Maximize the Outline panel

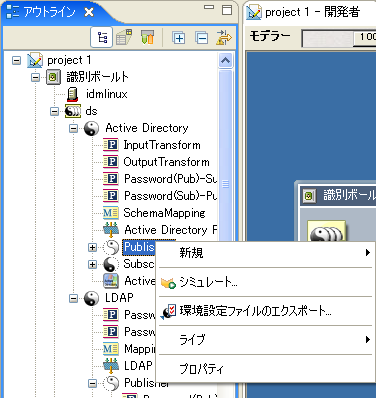pos(227,10)
